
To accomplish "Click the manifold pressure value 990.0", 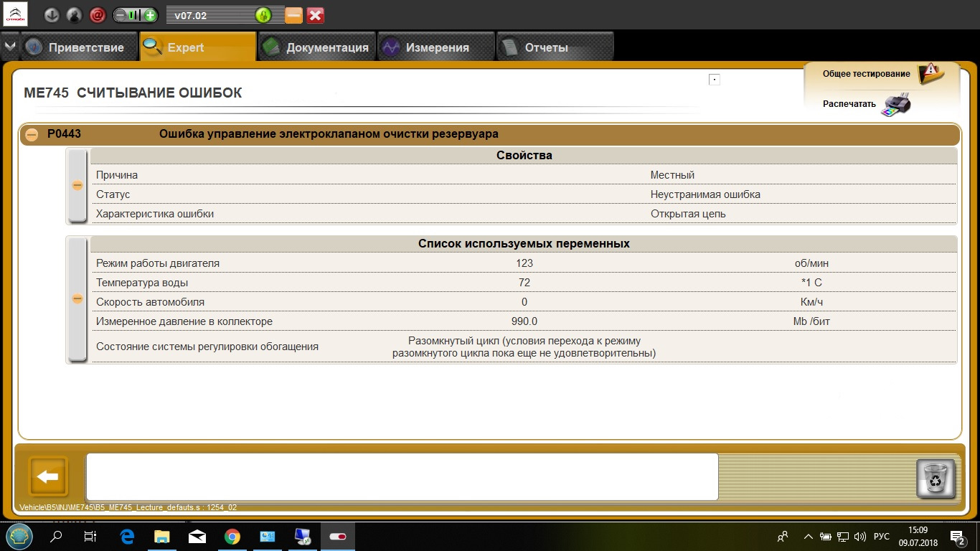I will coord(524,321).
